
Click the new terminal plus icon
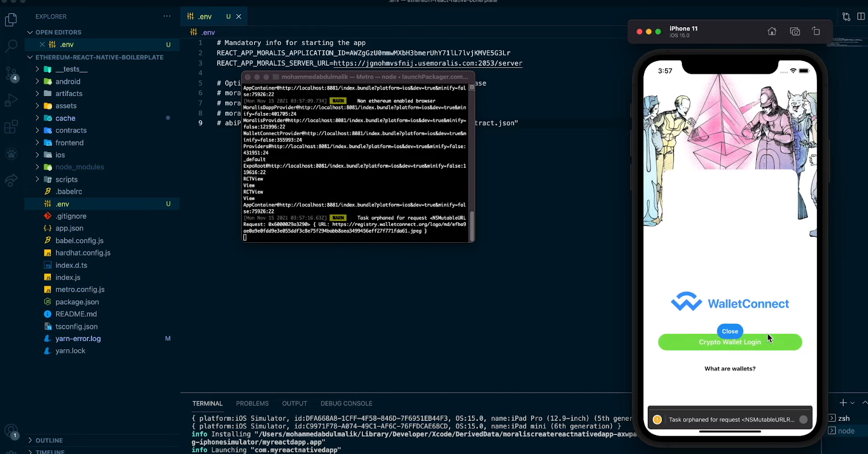(x=843, y=403)
